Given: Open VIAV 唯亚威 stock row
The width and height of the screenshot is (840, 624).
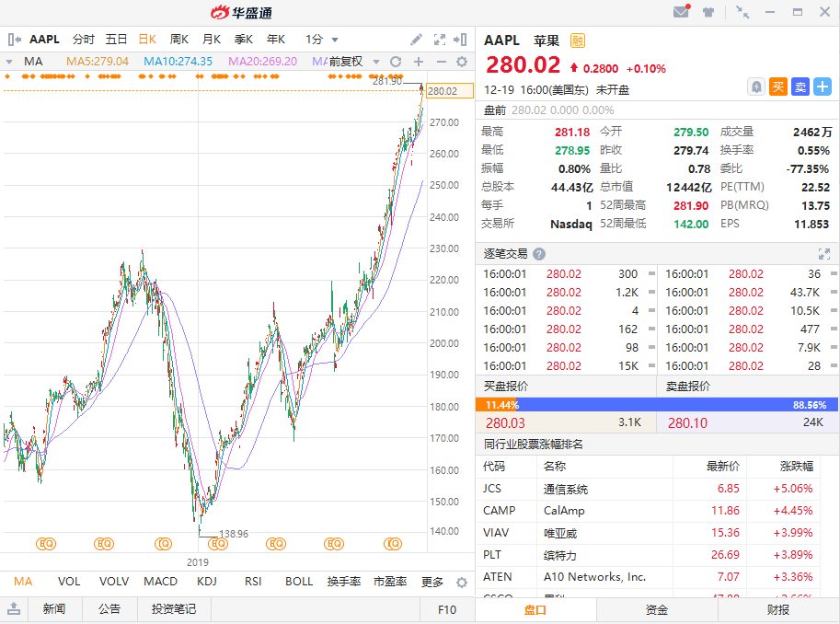Looking at the screenshot, I should 649,532.
